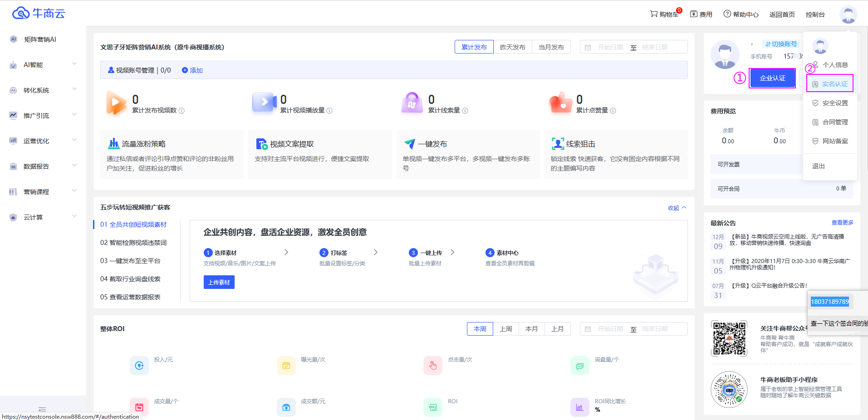Select 本月 in the ROI period
Viewport: 868px width, 420px height.
point(531,329)
